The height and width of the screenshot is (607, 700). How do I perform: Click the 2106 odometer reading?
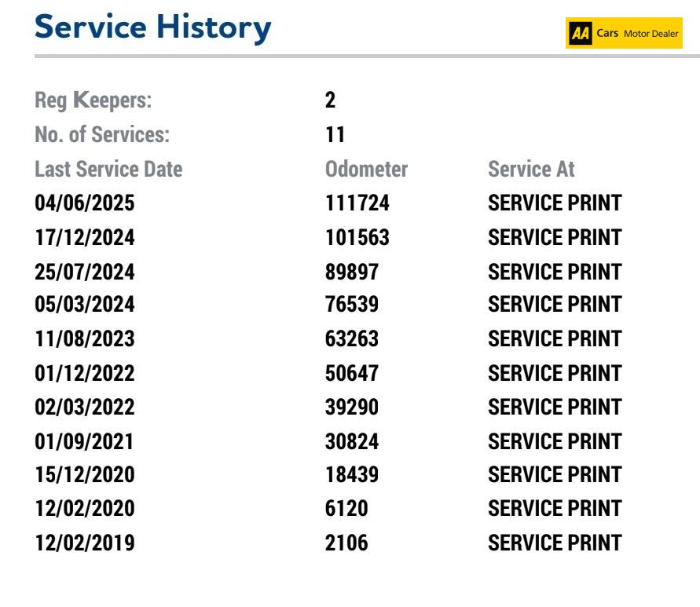tap(346, 543)
